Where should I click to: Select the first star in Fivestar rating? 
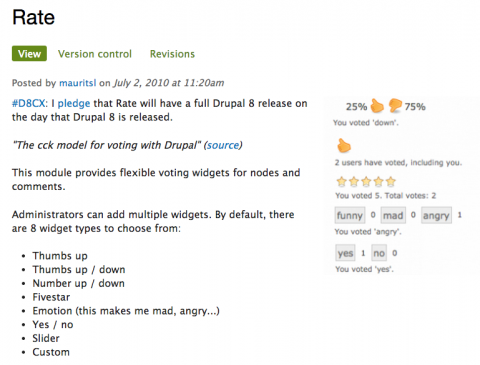click(341, 182)
